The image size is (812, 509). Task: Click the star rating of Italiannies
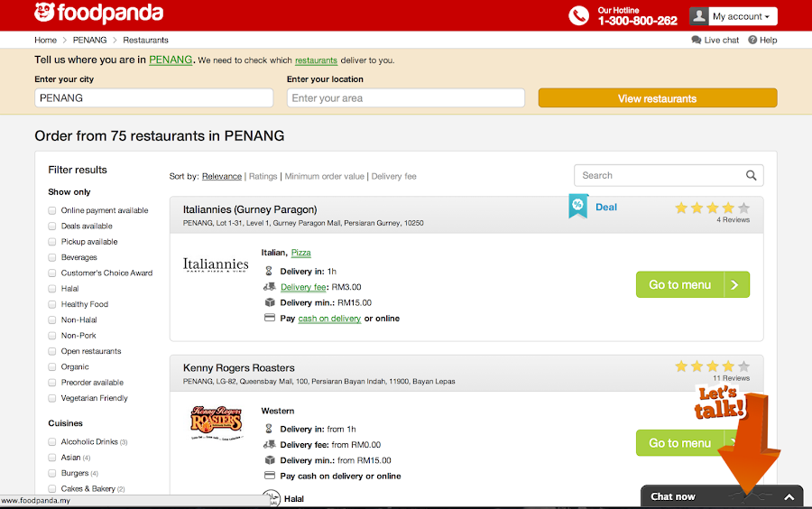(x=712, y=208)
